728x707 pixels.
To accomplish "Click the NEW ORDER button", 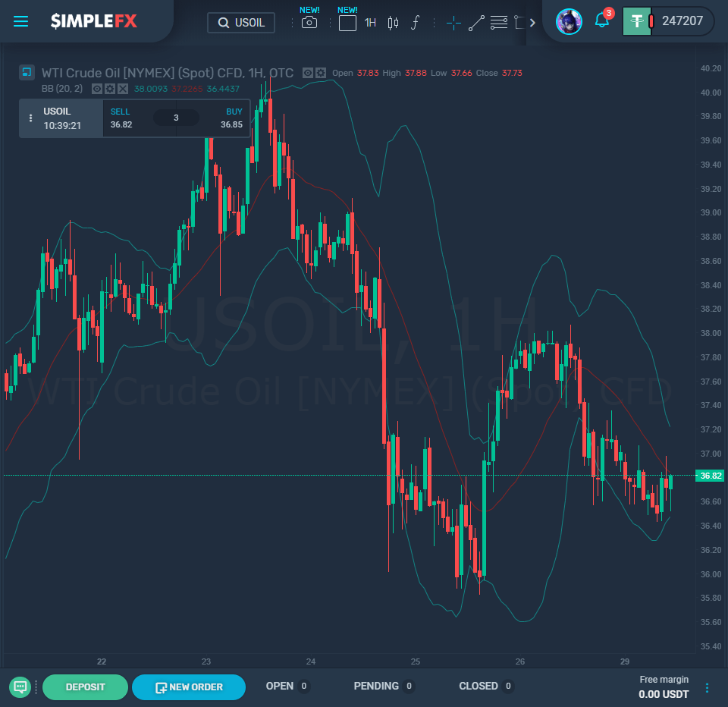I will tap(188, 687).
